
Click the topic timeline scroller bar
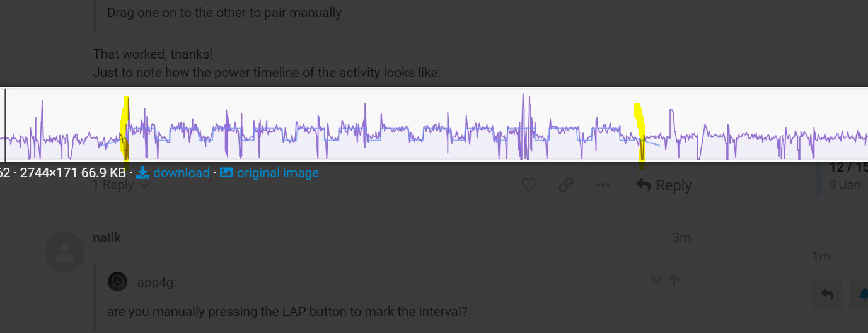(818, 179)
